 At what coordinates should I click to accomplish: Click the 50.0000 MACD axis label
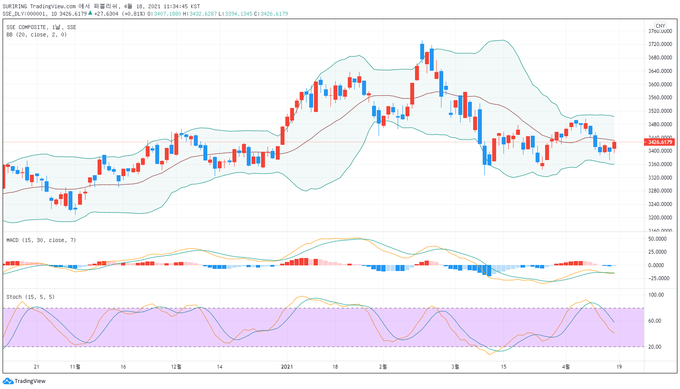657,239
